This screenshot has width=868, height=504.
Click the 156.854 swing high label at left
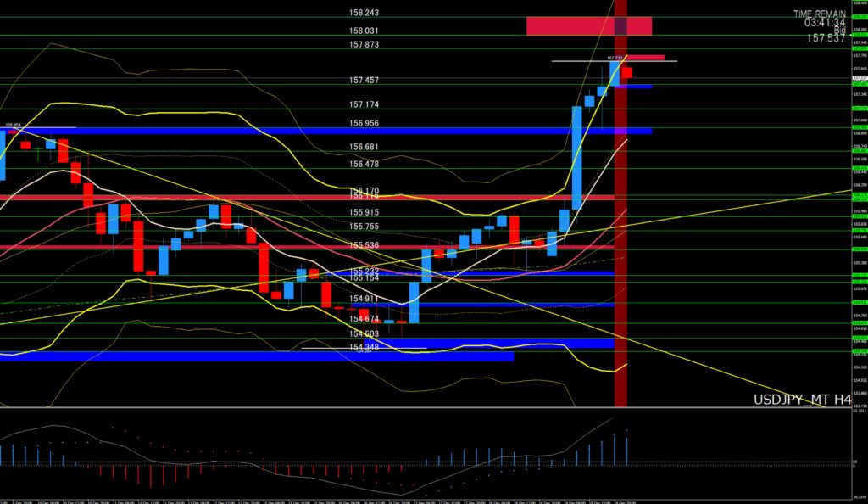pos(13,125)
